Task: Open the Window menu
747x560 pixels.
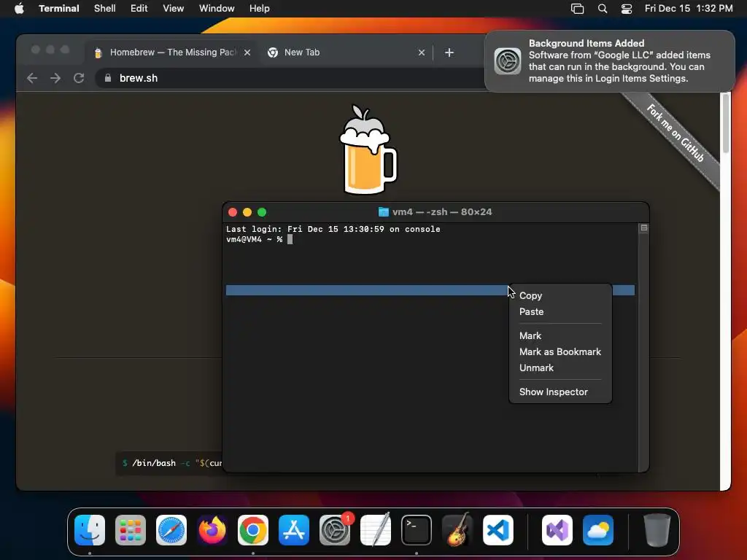Action: point(217,9)
